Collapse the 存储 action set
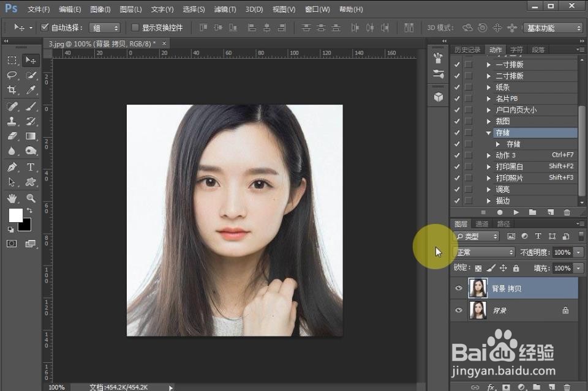This screenshot has height=391, width=588. pos(488,133)
